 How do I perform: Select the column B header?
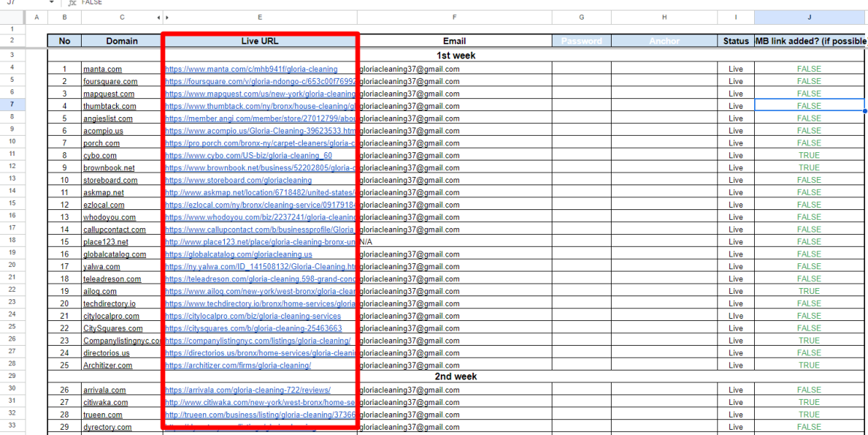point(64,18)
